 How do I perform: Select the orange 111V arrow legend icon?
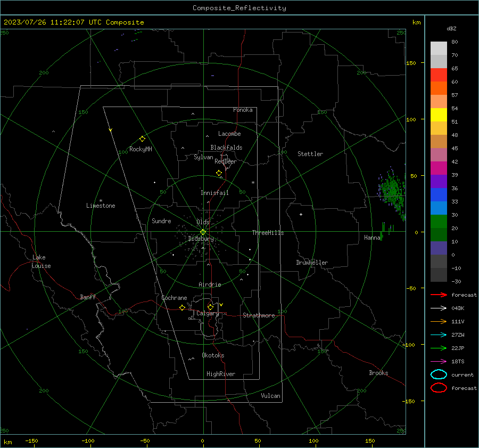[x=439, y=321]
